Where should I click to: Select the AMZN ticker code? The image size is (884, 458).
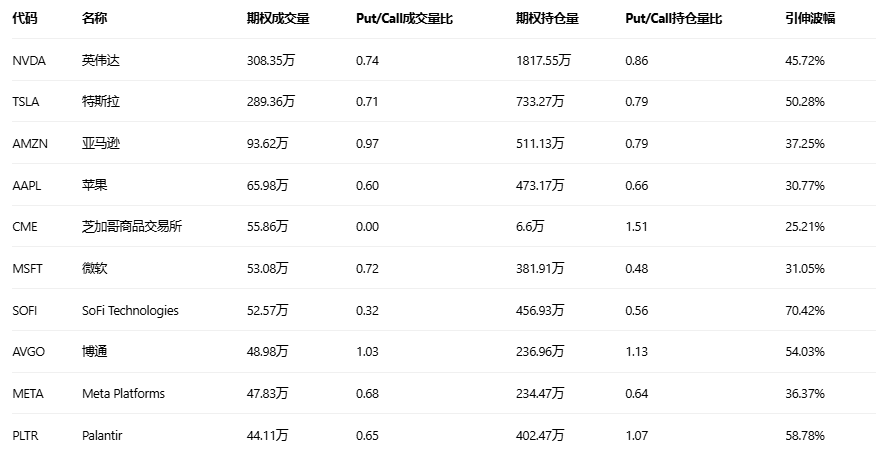pos(29,144)
